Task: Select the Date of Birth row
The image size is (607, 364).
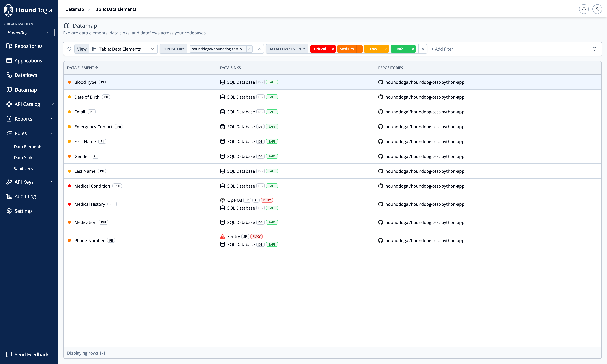Action: coord(333,97)
